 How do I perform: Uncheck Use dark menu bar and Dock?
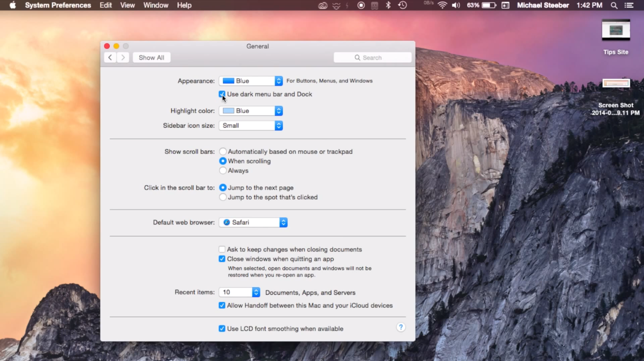click(x=222, y=94)
